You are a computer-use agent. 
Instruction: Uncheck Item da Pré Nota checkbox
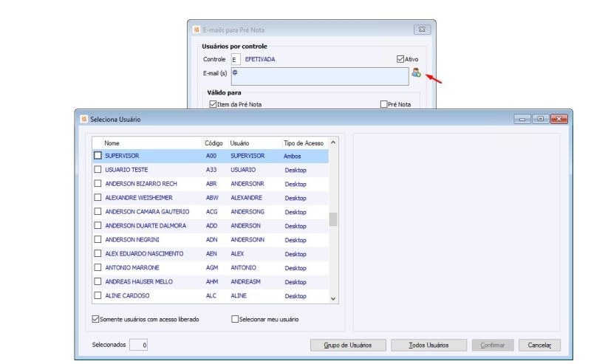[x=213, y=104]
